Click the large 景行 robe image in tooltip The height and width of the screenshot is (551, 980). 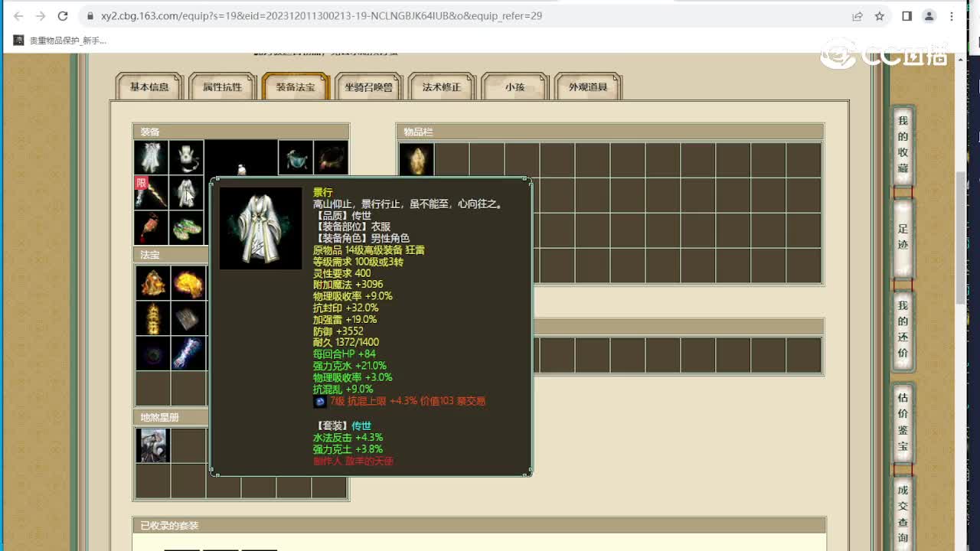pos(260,228)
